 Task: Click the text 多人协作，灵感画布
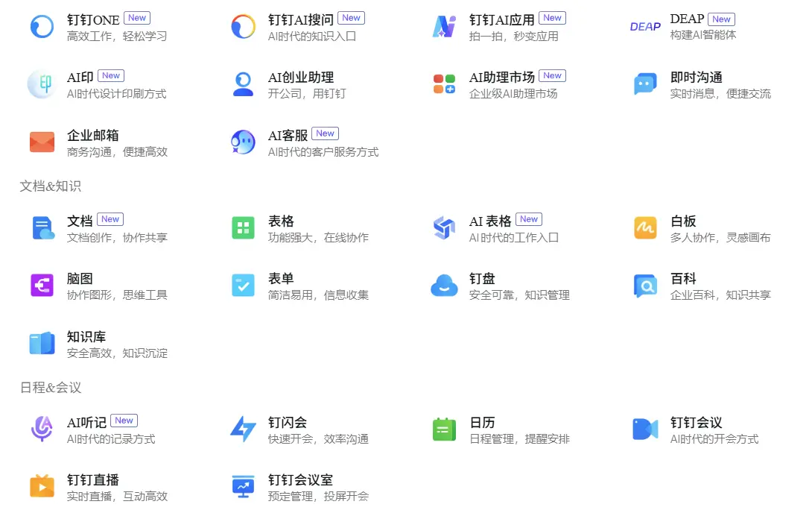tap(720, 238)
